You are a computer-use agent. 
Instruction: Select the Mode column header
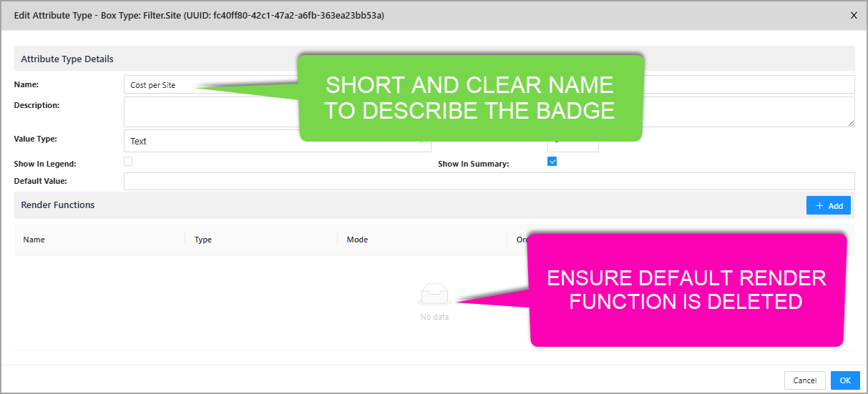(357, 240)
